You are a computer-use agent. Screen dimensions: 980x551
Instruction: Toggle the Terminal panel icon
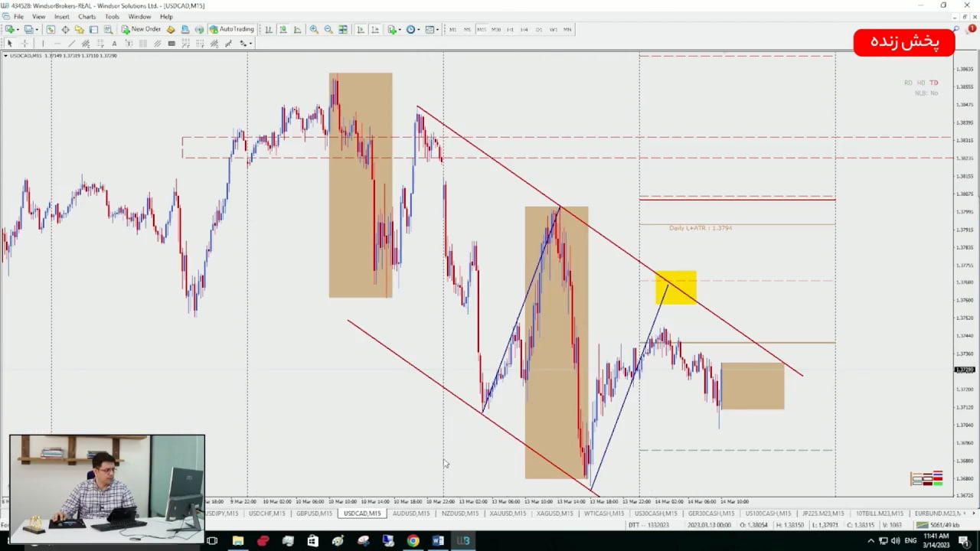[x=93, y=29]
